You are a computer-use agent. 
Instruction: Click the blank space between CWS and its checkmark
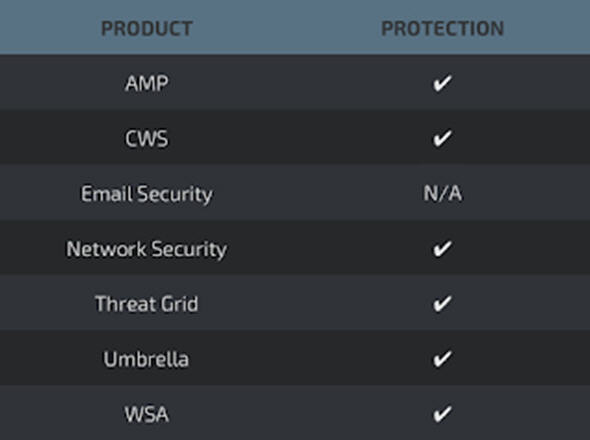(x=300, y=138)
